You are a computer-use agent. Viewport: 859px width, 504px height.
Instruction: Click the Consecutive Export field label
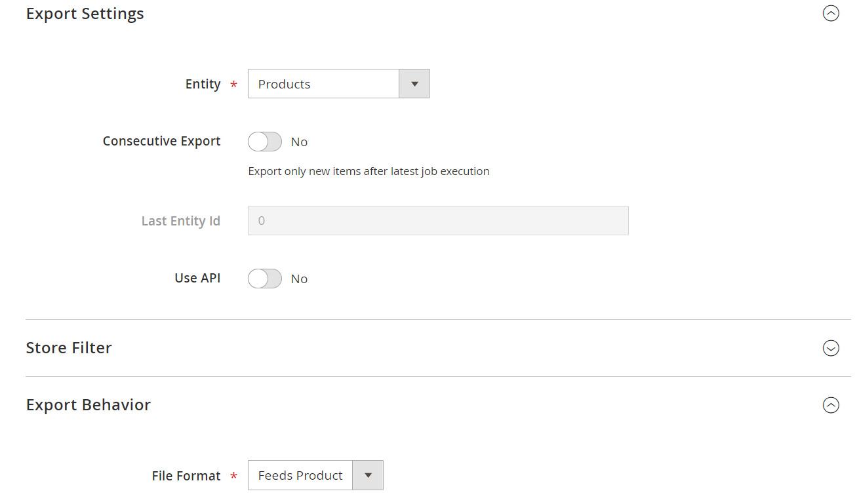point(161,142)
